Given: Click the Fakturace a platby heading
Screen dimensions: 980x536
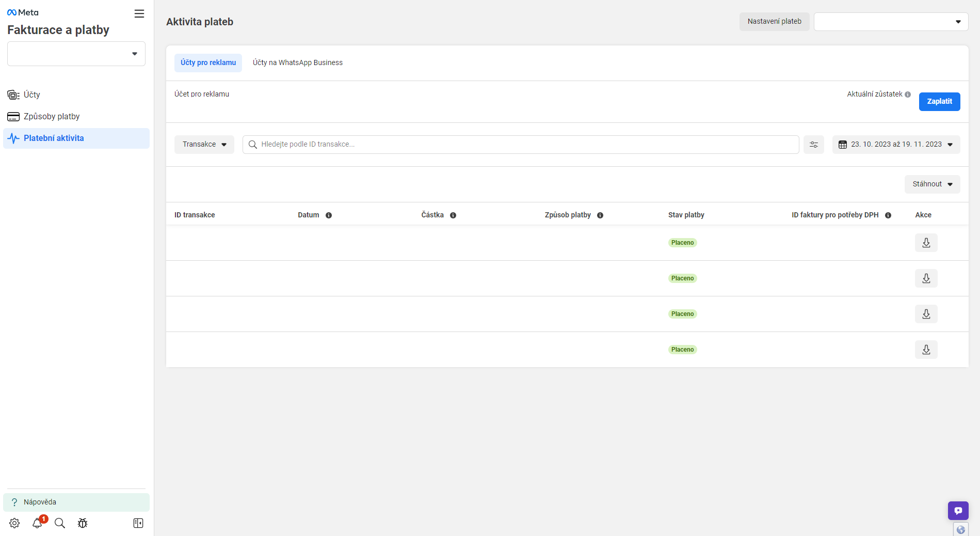Looking at the screenshot, I should tap(58, 30).
